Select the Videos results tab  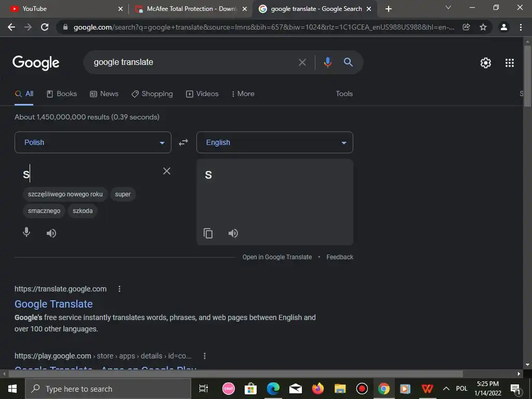pyautogui.click(x=202, y=94)
